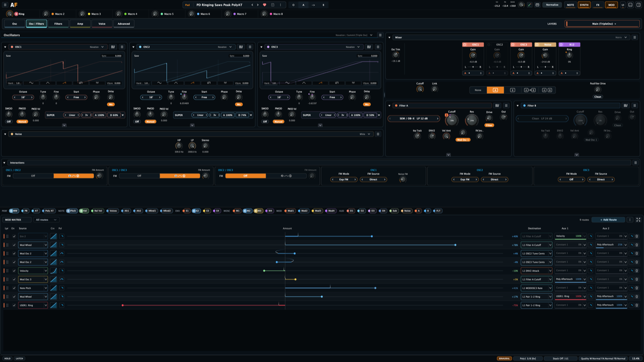This screenshot has height=362, width=644.
Task: Toggle OSC1 power in the Mixer
Action: coord(465,45)
